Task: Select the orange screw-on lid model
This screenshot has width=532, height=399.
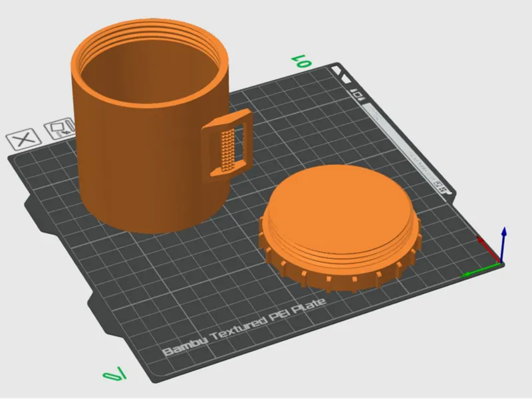Action: (340, 228)
